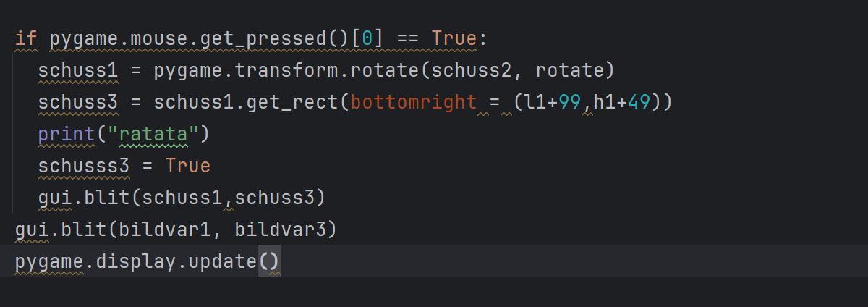The height and width of the screenshot is (307, 868).
Task: Click the schuss3 variable being assigned
Action: tap(78, 102)
